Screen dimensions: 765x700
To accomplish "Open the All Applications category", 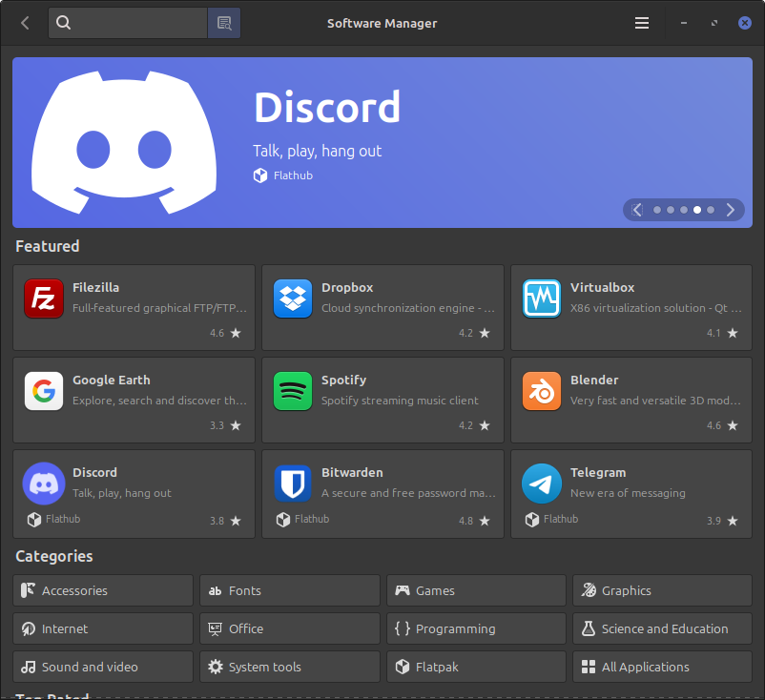I will (x=663, y=667).
